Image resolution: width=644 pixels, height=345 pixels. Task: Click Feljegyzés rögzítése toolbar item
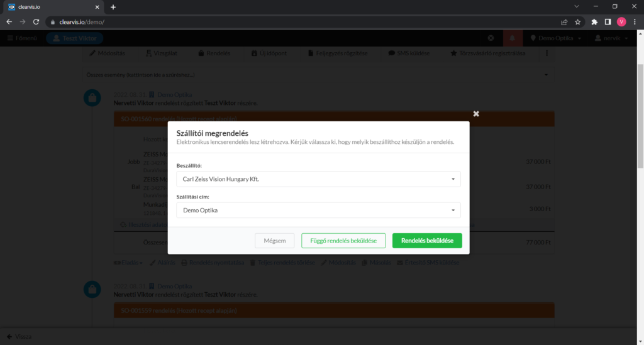(338, 53)
